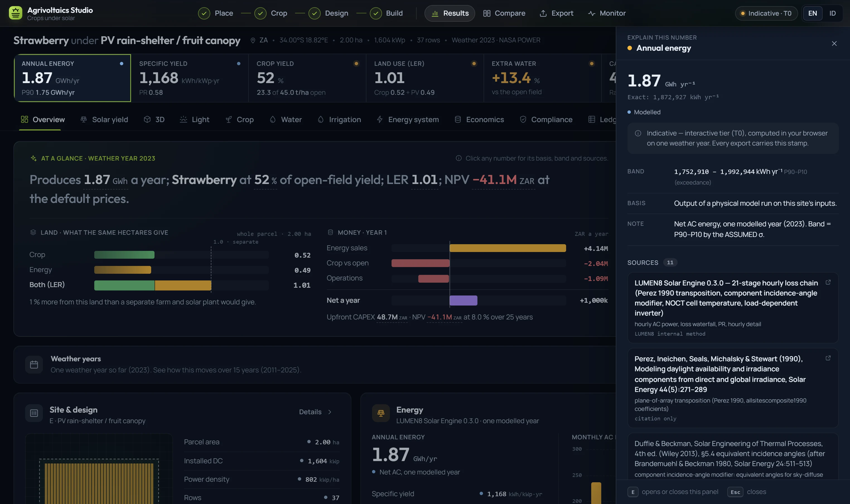
Task: Open the Place step
Action: (216, 13)
